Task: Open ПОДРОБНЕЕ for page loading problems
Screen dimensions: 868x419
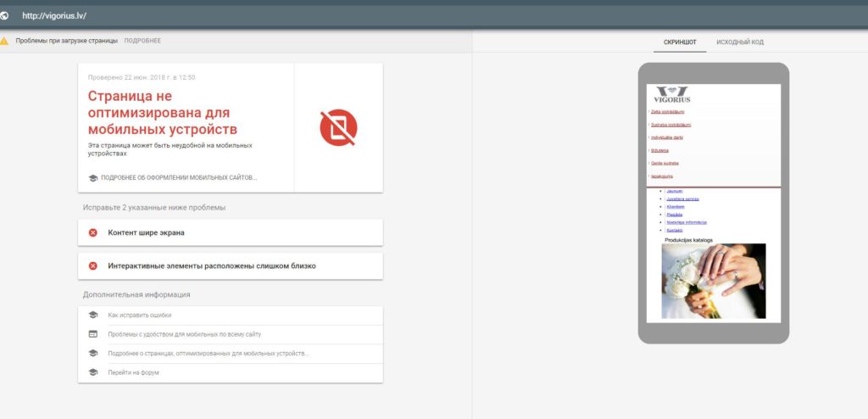Action: point(142,41)
